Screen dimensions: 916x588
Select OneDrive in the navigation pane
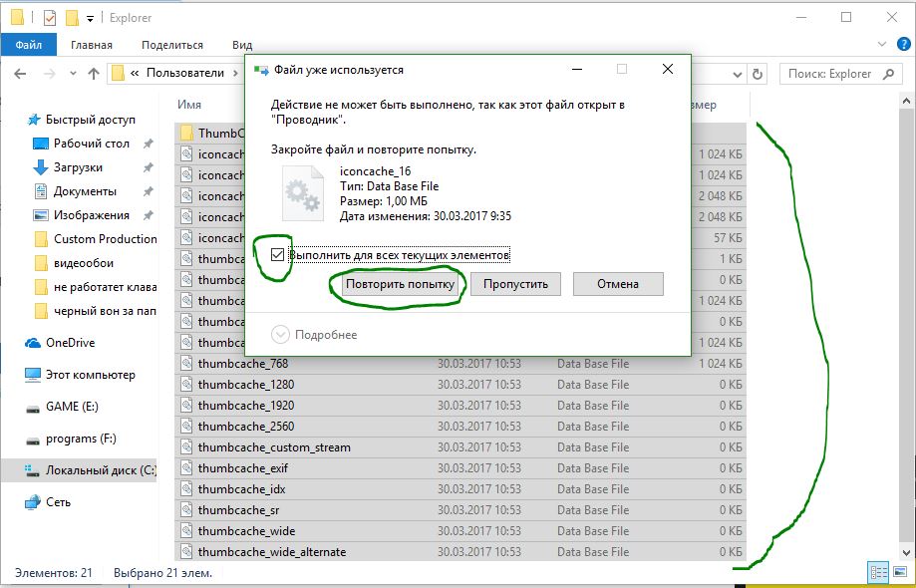[x=70, y=343]
